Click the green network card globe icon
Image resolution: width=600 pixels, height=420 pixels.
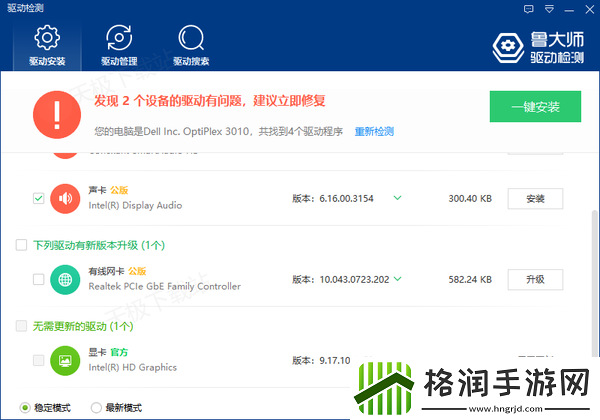point(65,279)
